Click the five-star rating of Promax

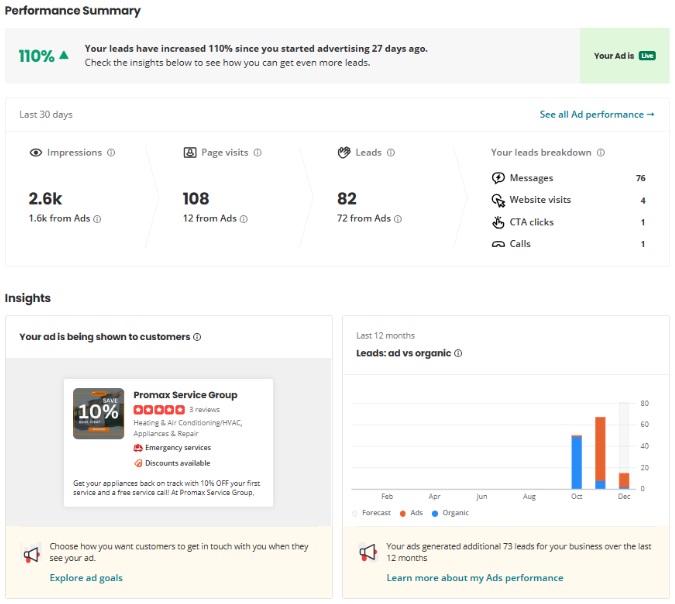click(159, 409)
